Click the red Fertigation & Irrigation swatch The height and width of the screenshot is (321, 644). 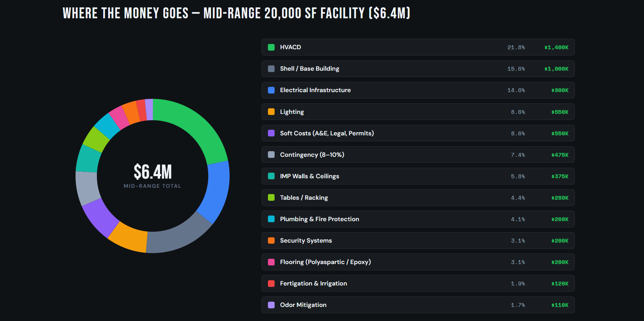pos(271,283)
